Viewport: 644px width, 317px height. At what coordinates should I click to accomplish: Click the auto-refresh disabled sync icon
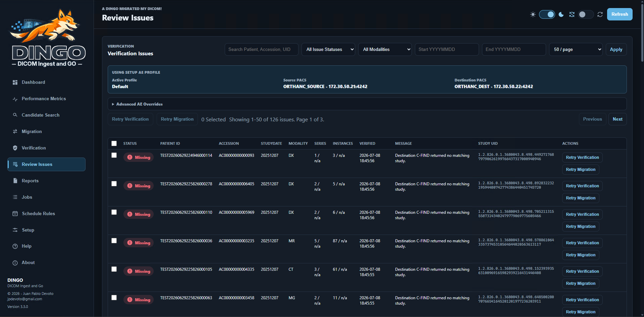[572, 14]
